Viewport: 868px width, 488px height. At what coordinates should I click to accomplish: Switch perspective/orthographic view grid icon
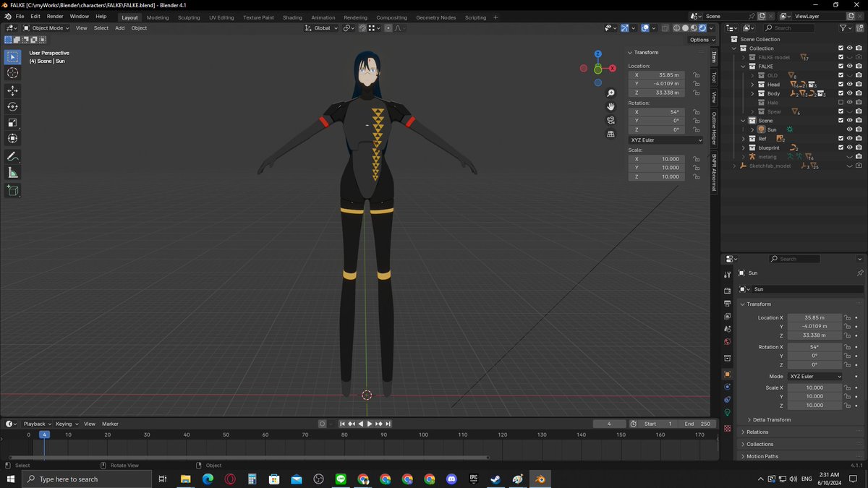(611, 134)
